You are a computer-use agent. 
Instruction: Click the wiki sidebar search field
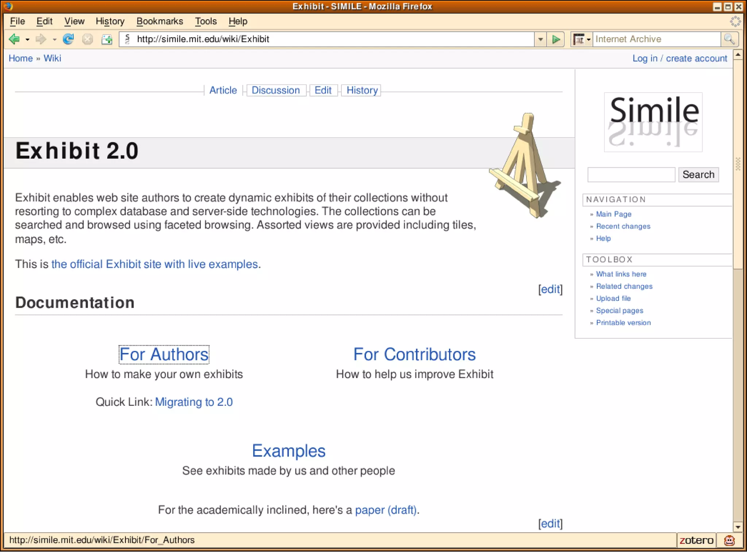pyautogui.click(x=631, y=175)
